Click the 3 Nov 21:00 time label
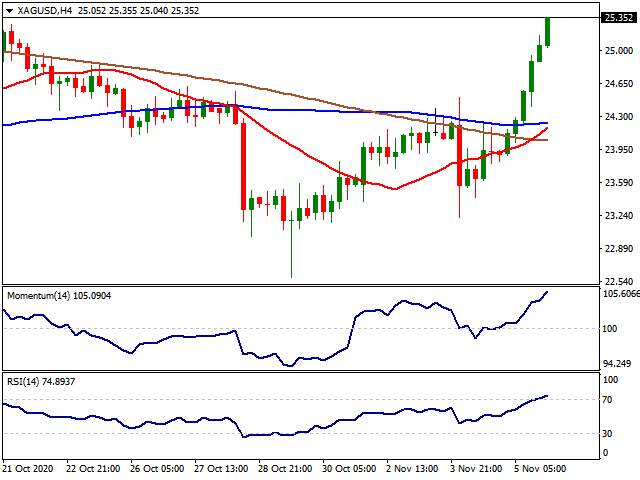The height and width of the screenshot is (480, 640). coord(476,469)
